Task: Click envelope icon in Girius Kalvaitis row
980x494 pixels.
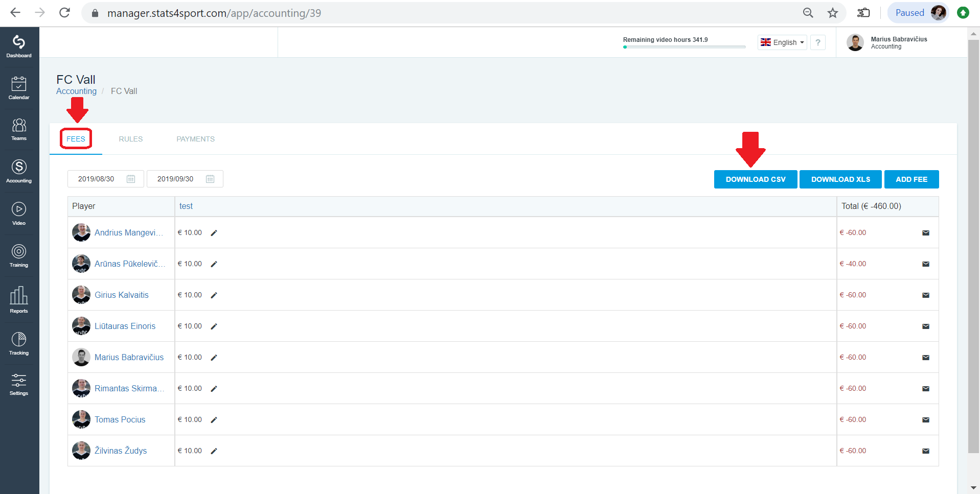Action: point(926,295)
